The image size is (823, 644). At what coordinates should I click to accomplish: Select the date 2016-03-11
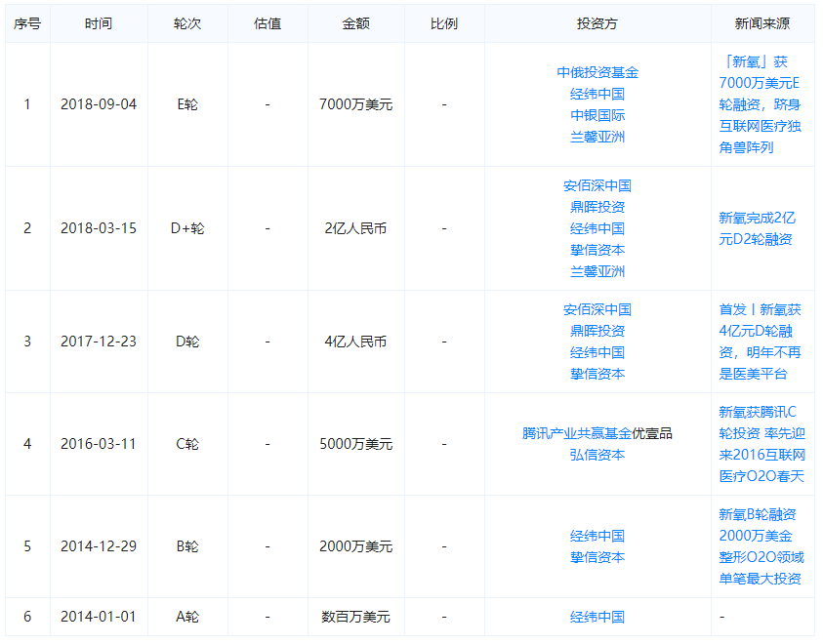(x=99, y=444)
